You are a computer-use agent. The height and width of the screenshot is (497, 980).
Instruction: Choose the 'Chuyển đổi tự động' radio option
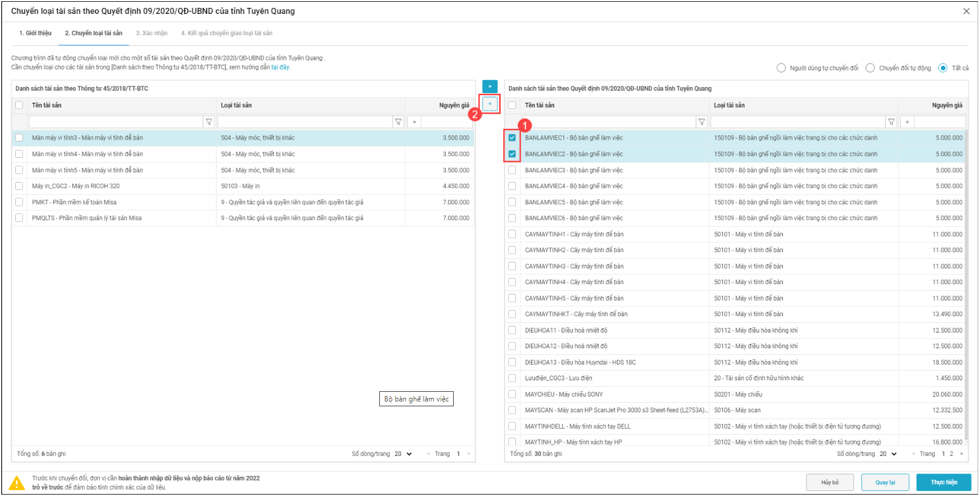coord(870,68)
